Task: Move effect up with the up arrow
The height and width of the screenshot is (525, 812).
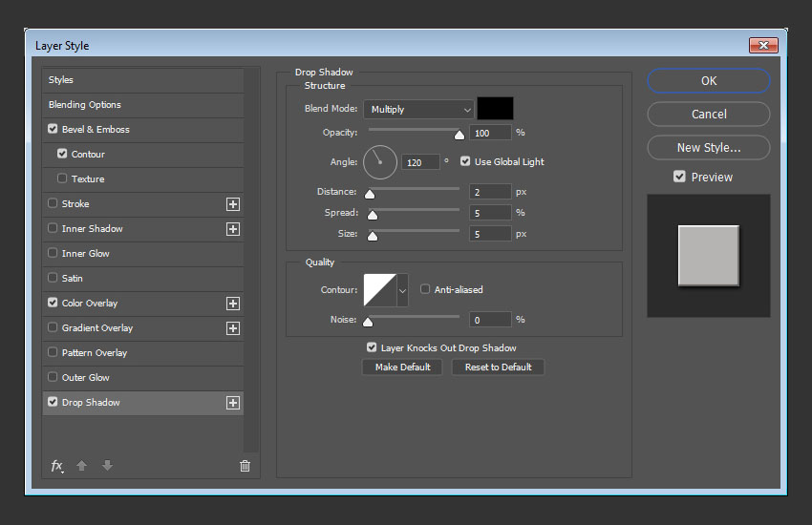Action: [x=81, y=466]
